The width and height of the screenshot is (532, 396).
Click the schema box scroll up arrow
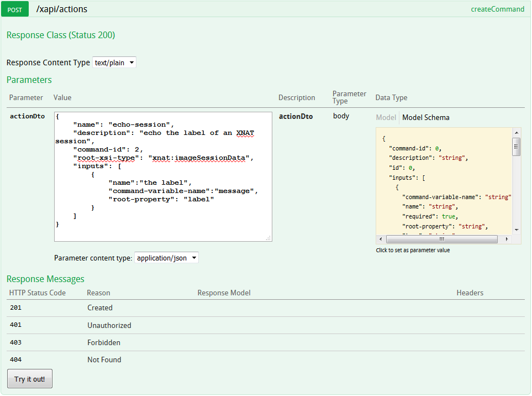click(x=517, y=132)
